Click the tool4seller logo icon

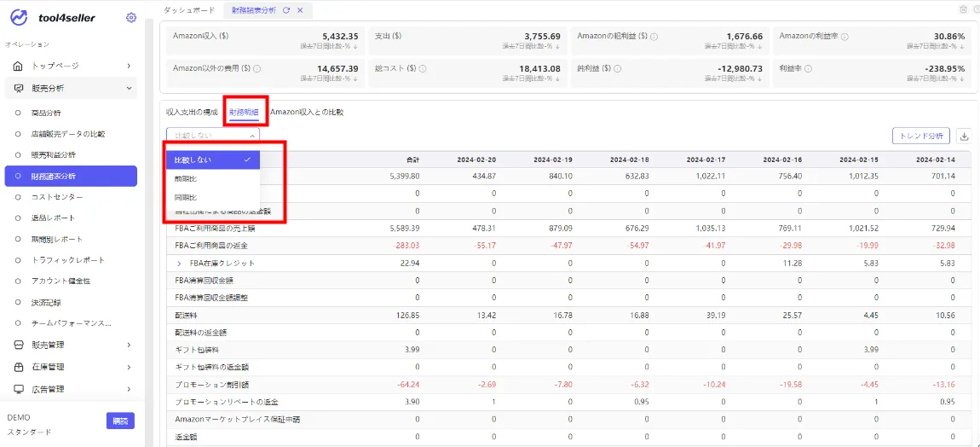tap(19, 18)
